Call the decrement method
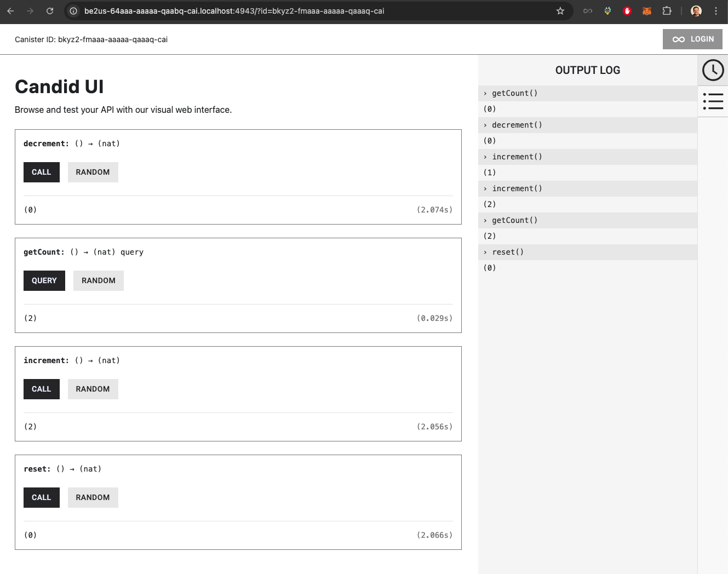The width and height of the screenshot is (728, 574). click(41, 172)
